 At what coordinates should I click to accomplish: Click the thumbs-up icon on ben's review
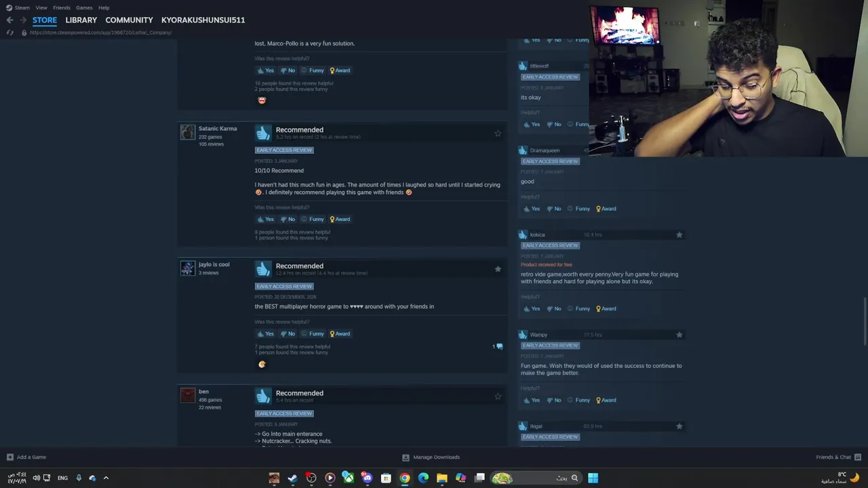(263, 396)
